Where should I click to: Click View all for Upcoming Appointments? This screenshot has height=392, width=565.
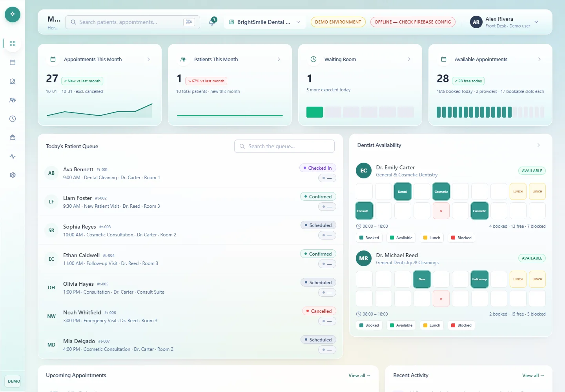(x=359, y=376)
